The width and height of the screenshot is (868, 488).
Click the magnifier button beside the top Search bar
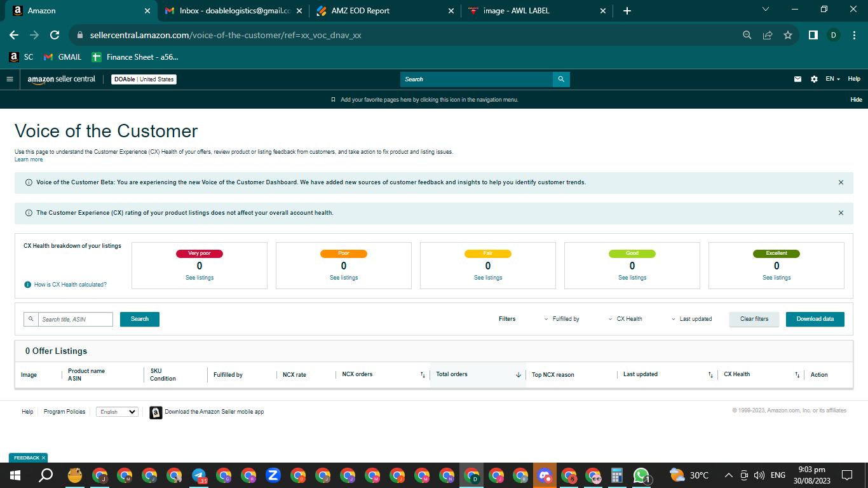(x=561, y=79)
